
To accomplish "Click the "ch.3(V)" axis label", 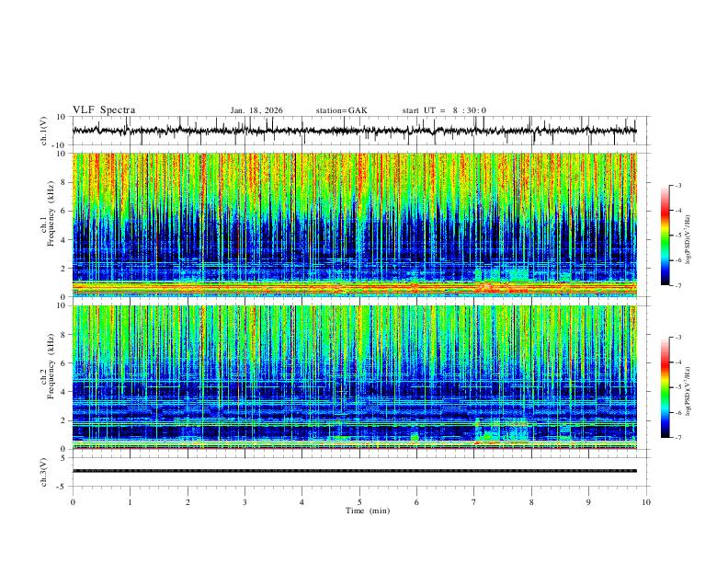I will tap(44, 472).
